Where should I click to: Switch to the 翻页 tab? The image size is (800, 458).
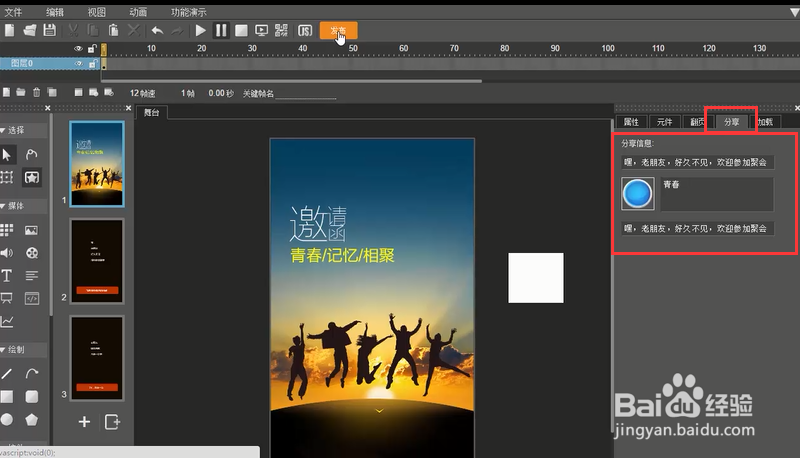tap(697, 122)
